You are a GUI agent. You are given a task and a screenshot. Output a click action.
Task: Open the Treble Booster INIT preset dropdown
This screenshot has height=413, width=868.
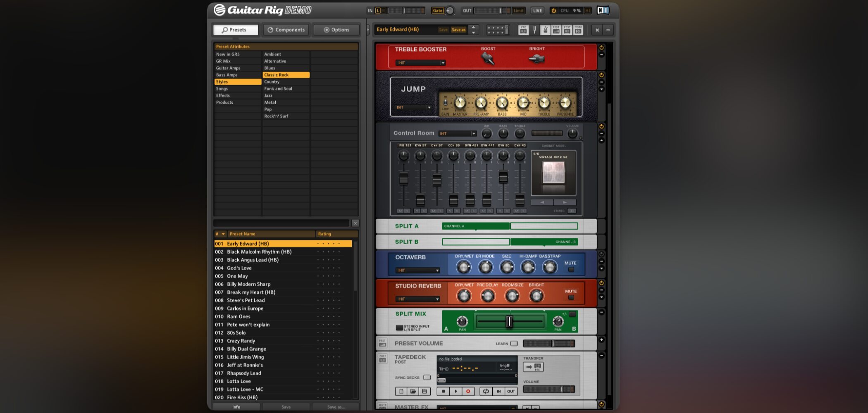[420, 63]
